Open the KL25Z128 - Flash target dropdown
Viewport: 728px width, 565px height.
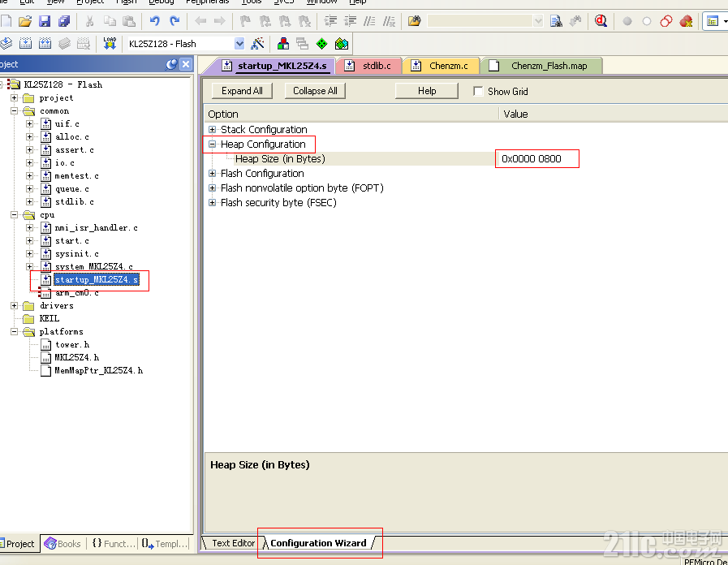[239, 44]
